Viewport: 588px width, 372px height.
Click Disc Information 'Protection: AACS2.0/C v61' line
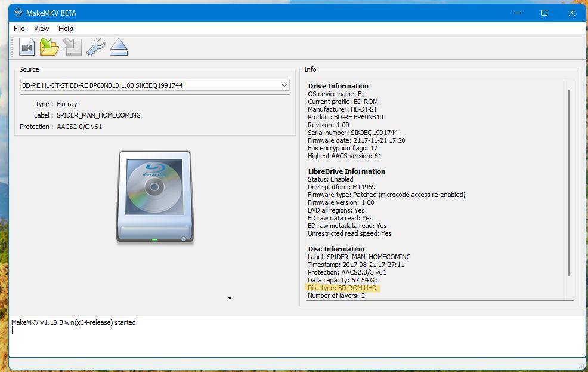click(x=347, y=272)
